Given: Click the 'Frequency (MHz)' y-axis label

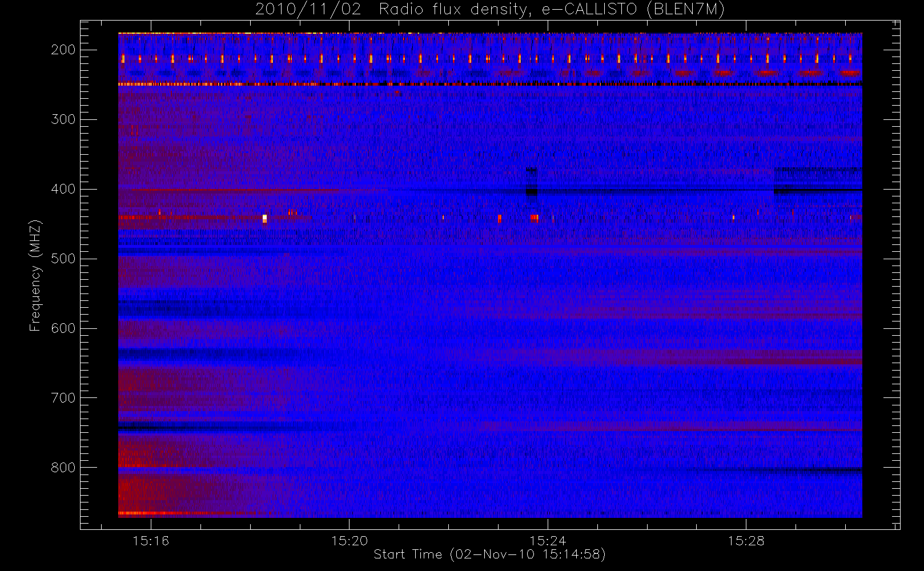Looking at the screenshot, I should tap(35, 275).
